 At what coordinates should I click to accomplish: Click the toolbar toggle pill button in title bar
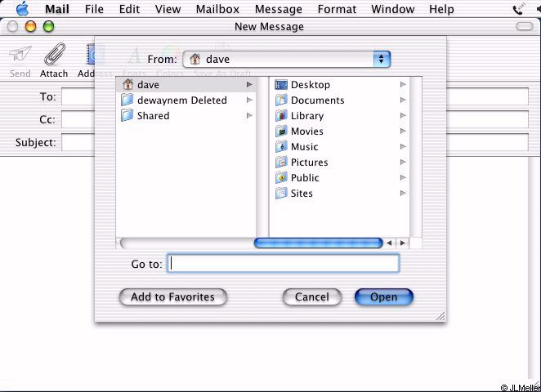pyautogui.click(x=525, y=26)
